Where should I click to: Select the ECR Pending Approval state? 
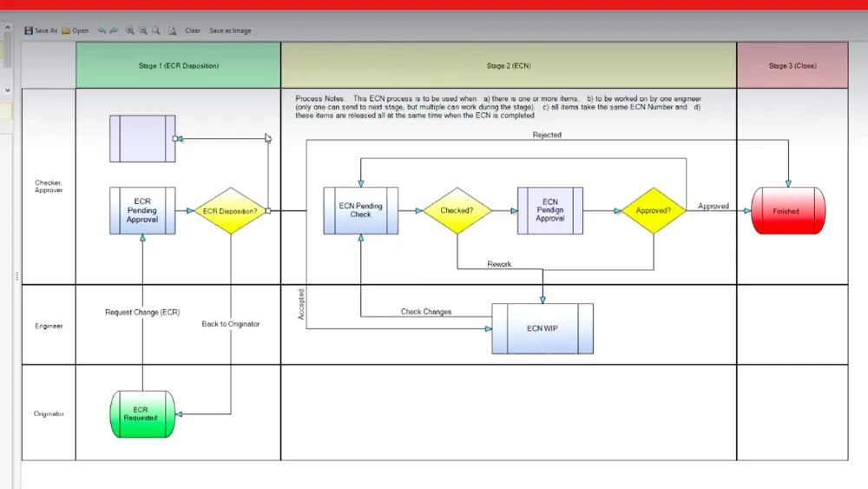tap(142, 210)
